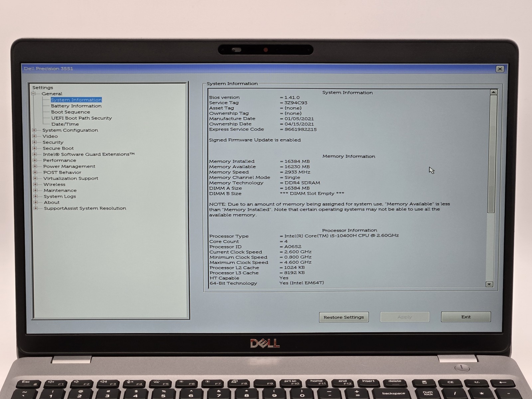Click 64-Bit Technology Yes (Intel EM64T)

(x=302, y=283)
